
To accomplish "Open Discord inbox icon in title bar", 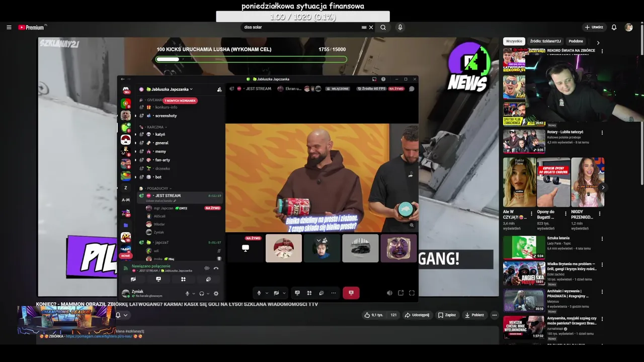I will click(374, 79).
